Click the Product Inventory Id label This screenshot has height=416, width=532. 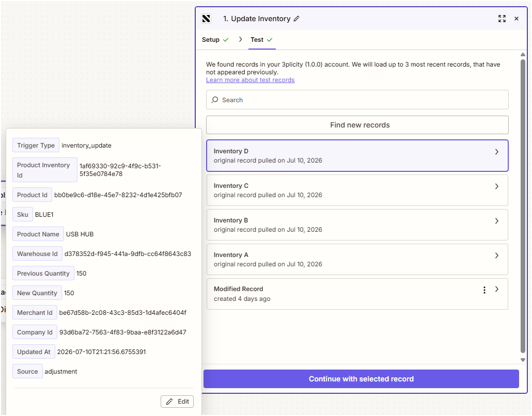tap(45, 170)
